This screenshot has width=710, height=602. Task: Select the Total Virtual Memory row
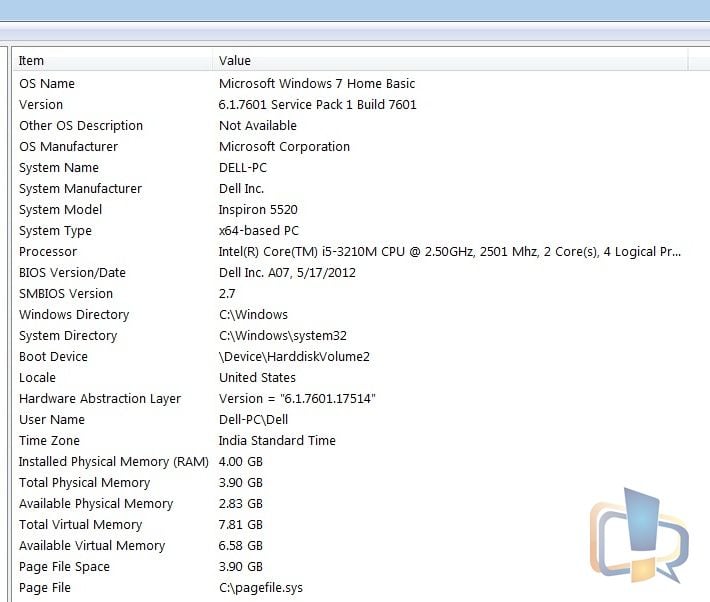pyautogui.click(x=80, y=525)
